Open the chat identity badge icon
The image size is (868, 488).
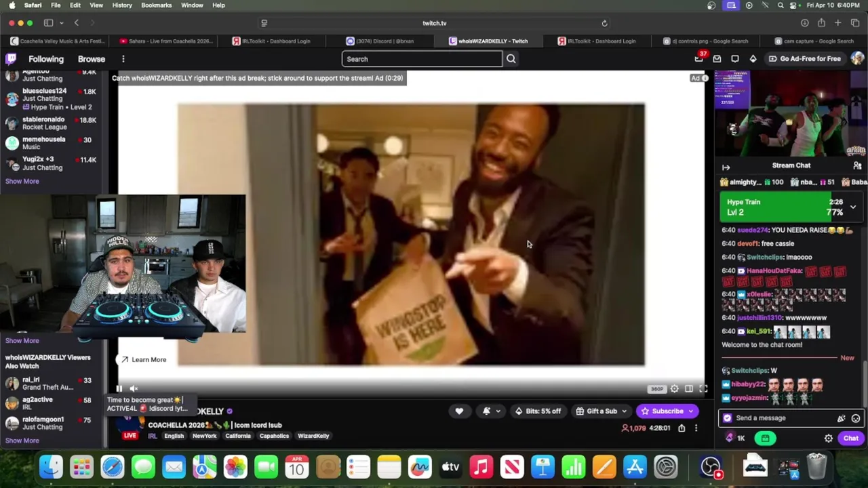coord(728,418)
